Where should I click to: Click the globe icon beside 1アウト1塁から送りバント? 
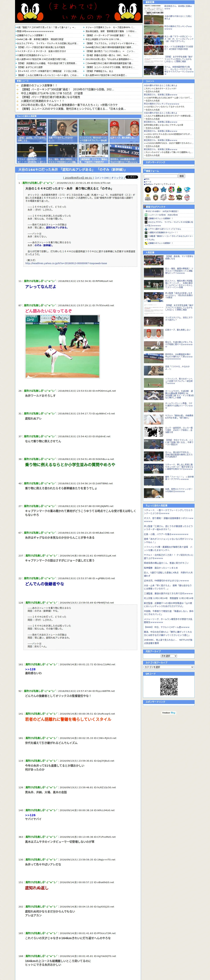pos(146,229)
